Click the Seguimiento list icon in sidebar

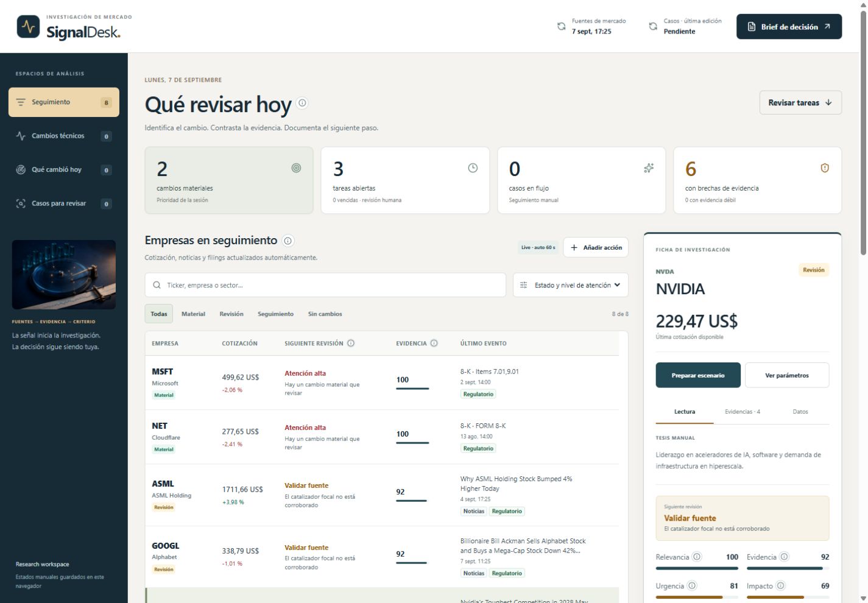click(x=21, y=102)
